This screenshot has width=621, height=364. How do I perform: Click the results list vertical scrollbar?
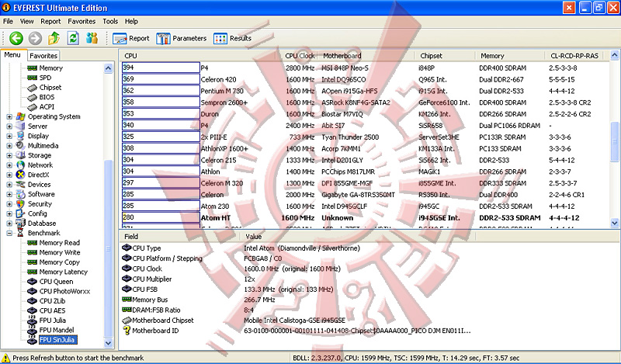615,140
